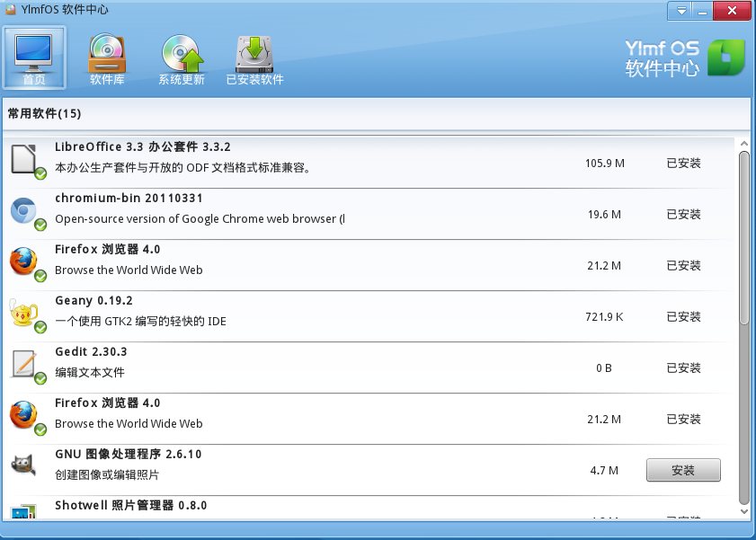Screen dimensions: 756x540
Task: Open the 首页 home tab
Action: click(x=34, y=58)
